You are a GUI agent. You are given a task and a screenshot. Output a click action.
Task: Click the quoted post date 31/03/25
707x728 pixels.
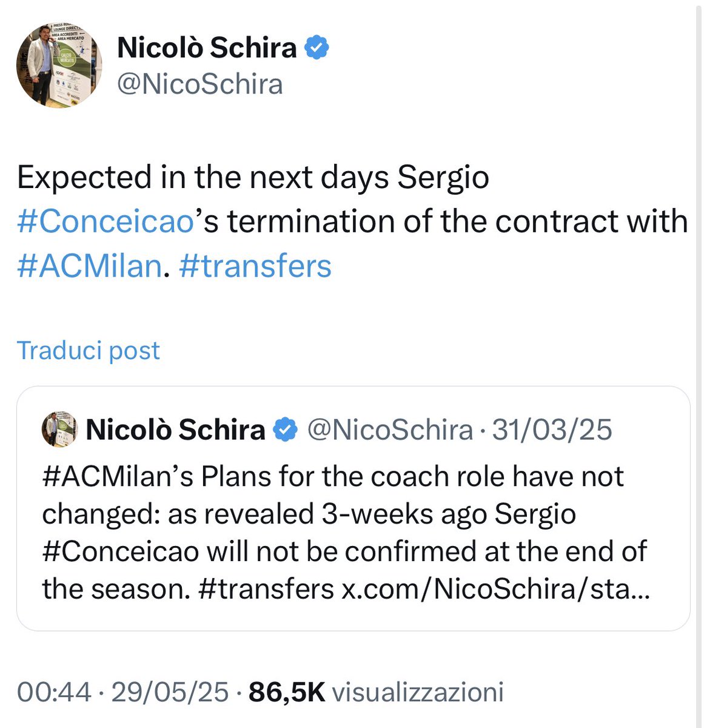[x=552, y=430]
